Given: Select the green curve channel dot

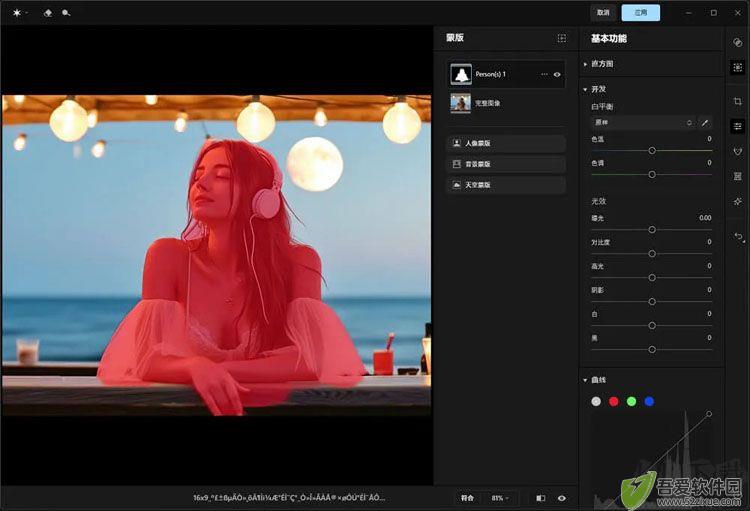Looking at the screenshot, I should click(631, 401).
